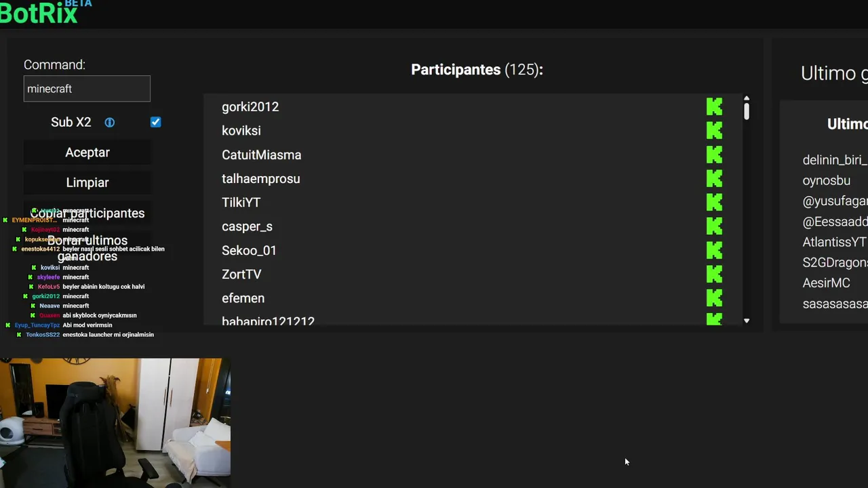Click the BotRix logo
Viewport: 868px width, 488px height.
(x=45, y=12)
